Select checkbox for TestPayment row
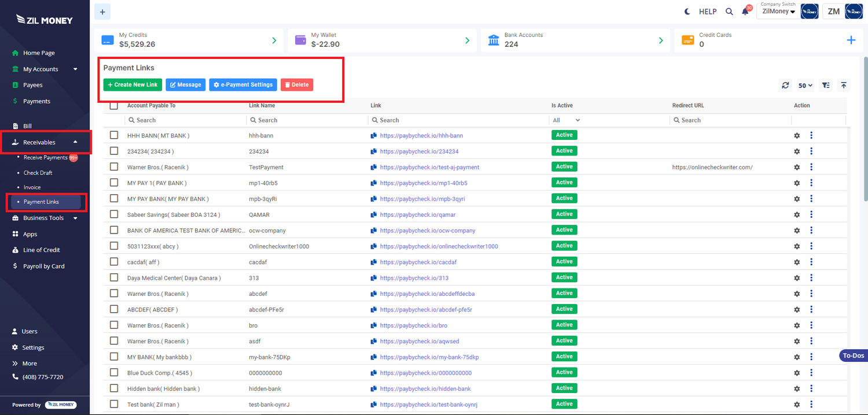This screenshot has height=415, width=868. tap(114, 167)
